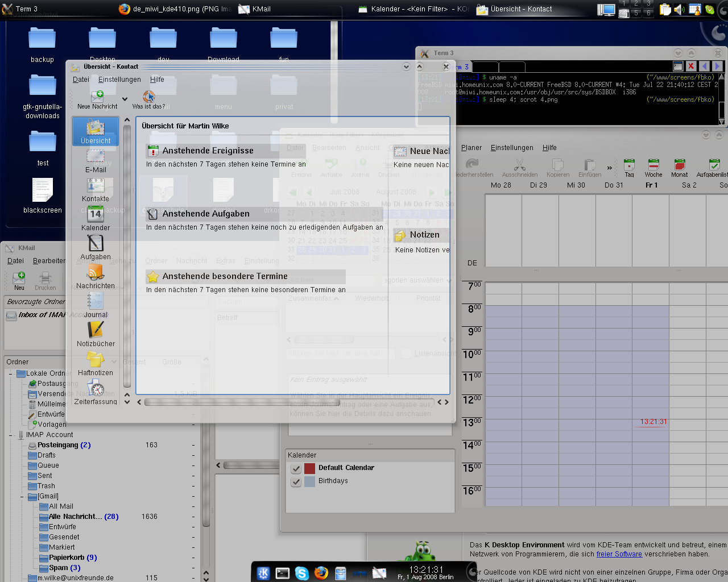Switch to virtual desktop 2 in the pager
Screen dimensions: 728x582
[x=636, y=4]
